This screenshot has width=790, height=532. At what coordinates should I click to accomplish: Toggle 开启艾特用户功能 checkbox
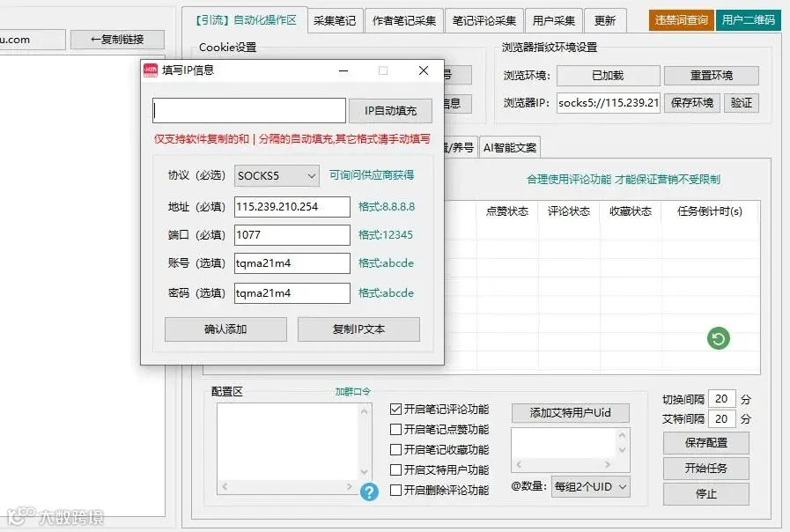pyautogui.click(x=396, y=469)
